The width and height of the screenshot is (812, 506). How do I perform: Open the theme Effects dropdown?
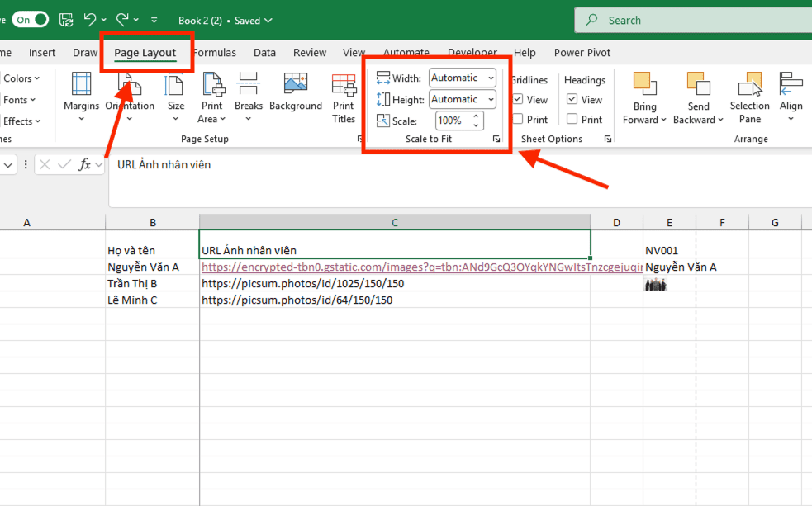[x=21, y=121]
